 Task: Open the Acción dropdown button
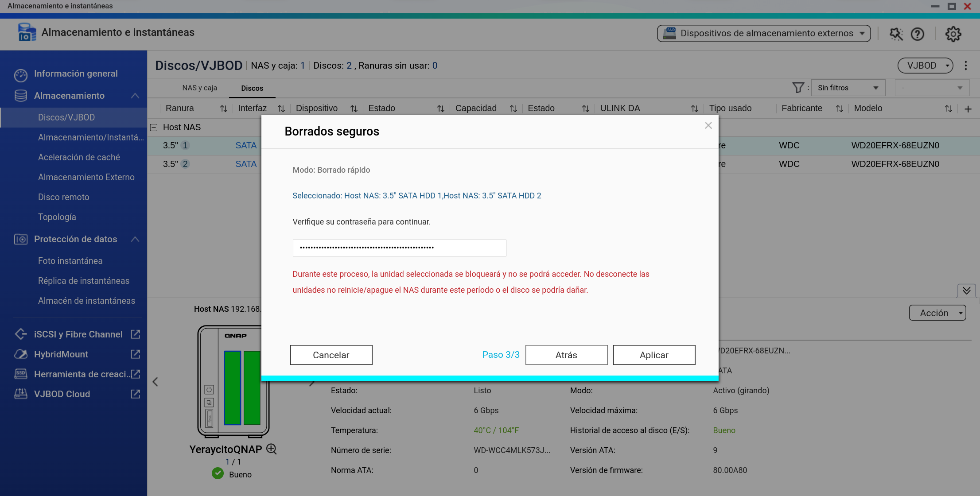point(937,313)
